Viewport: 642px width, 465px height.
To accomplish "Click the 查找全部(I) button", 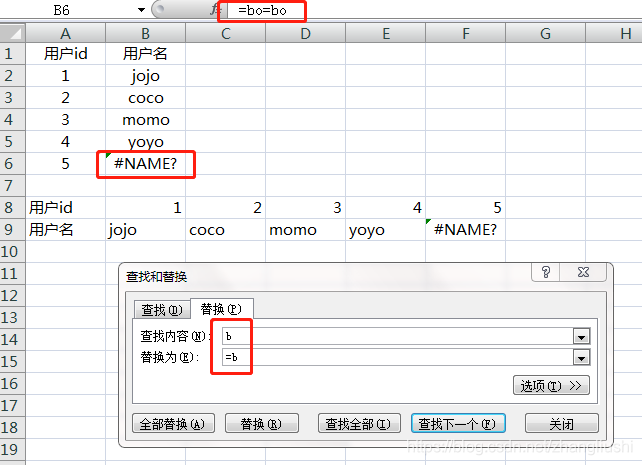I will click(359, 423).
